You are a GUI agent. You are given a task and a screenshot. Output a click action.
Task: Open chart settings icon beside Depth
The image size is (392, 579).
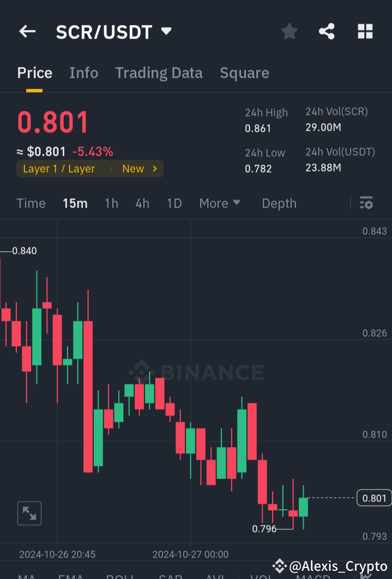pos(366,203)
